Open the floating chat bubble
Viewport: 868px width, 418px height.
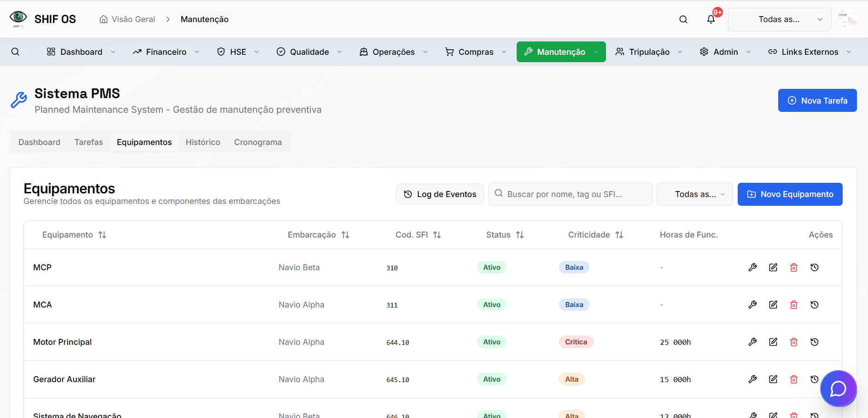coord(839,389)
